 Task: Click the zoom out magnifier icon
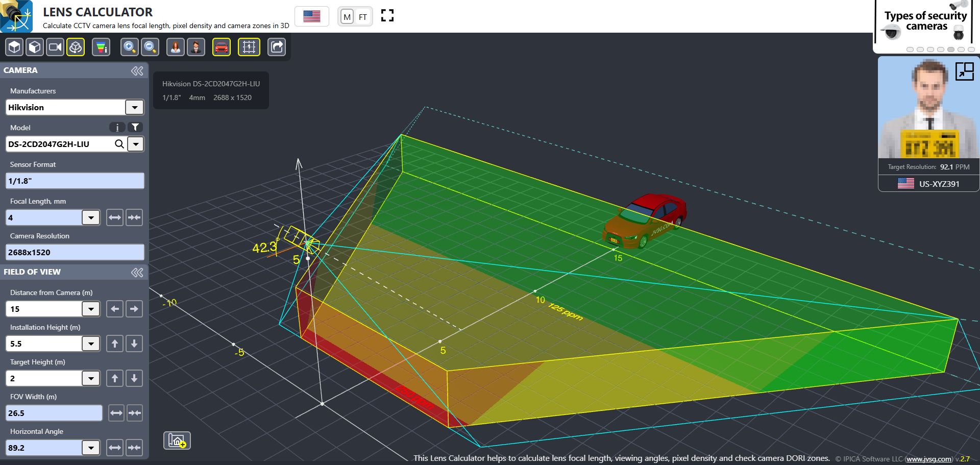[x=150, y=47]
